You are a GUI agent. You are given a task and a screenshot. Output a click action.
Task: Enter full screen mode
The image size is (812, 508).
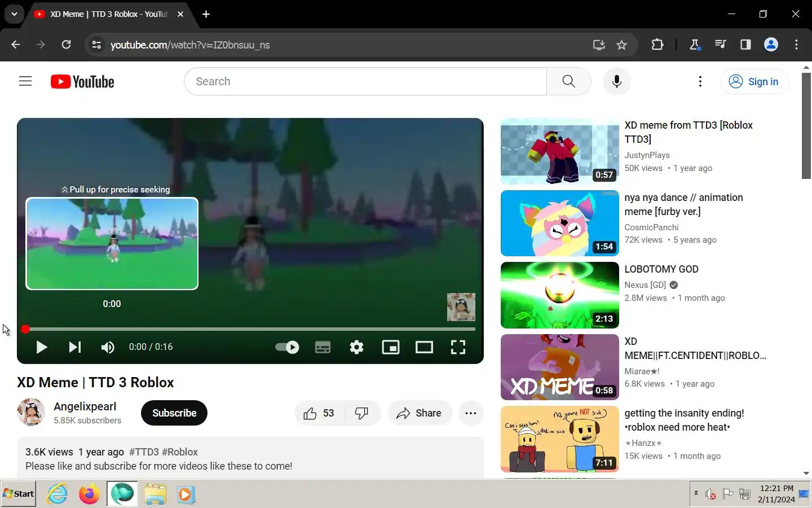[x=458, y=347]
